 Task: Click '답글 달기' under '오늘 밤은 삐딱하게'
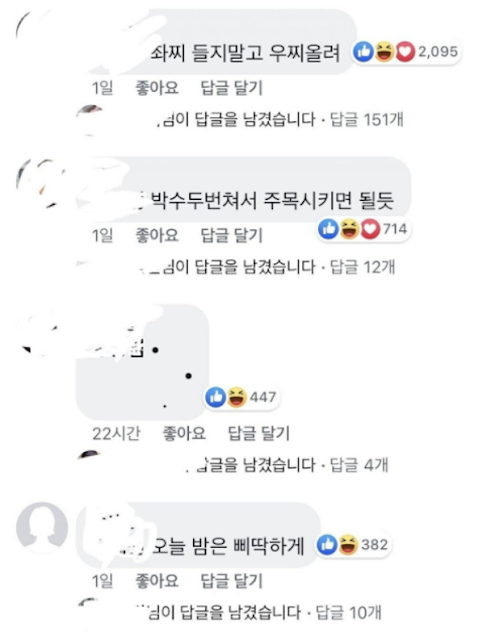pyautogui.click(x=231, y=580)
